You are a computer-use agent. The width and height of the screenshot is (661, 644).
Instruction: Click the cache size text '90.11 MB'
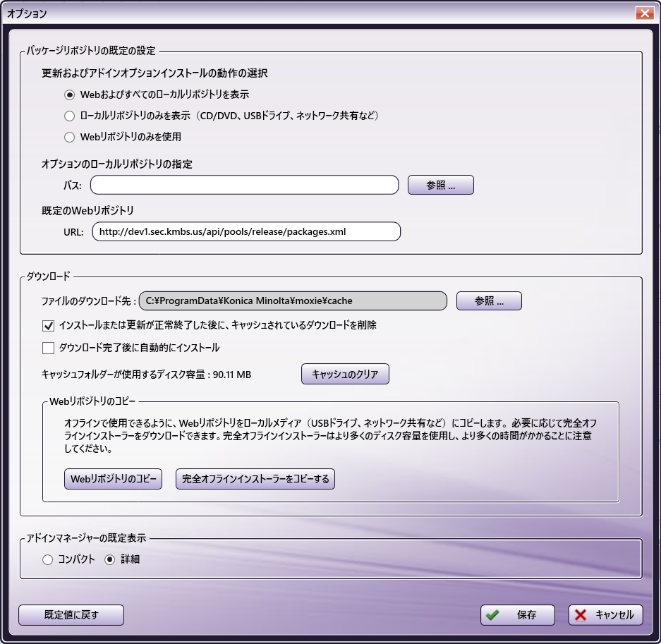tap(232, 375)
